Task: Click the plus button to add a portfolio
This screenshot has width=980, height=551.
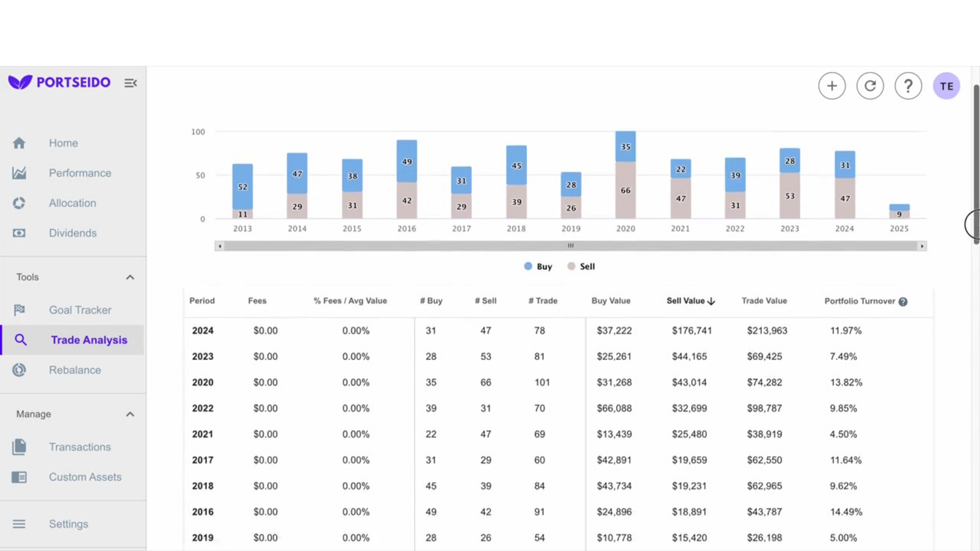Action: [832, 85]
